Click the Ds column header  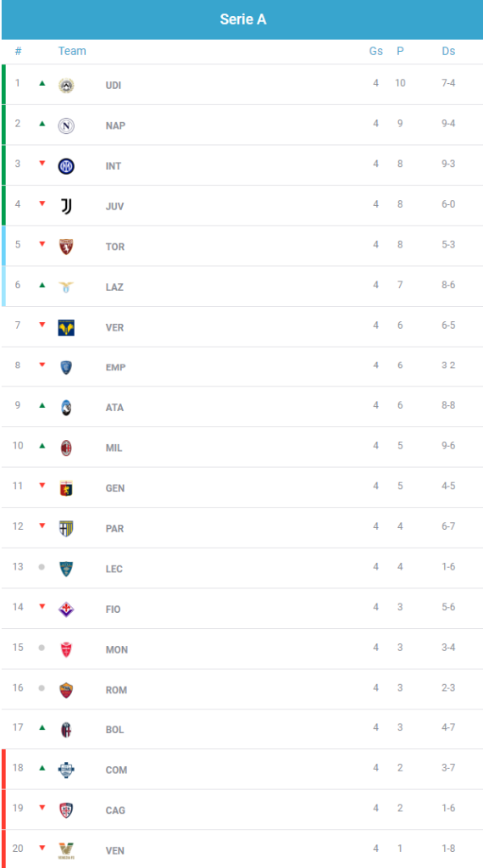(449, 51)
